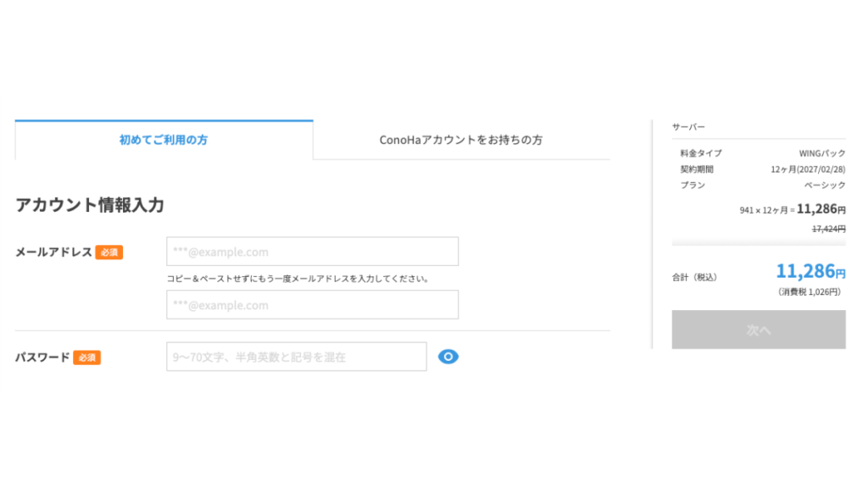Click the ベーシック plan value
This screenshot has width=868, height=488.
point(825,185)
